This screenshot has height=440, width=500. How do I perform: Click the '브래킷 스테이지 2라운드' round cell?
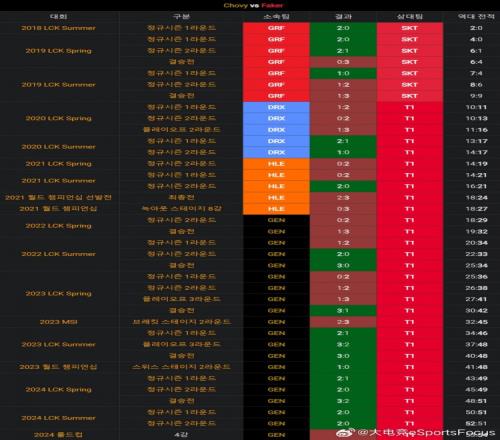point(181,322)
